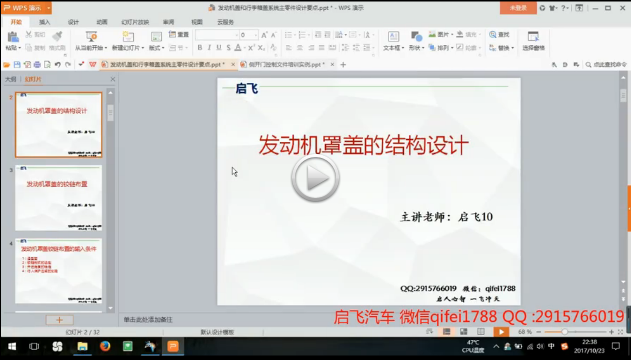The width and height of the screenshot is (631, 360).
Task: Select slide 3 thumbnail in panel
Action: [58, 197]
